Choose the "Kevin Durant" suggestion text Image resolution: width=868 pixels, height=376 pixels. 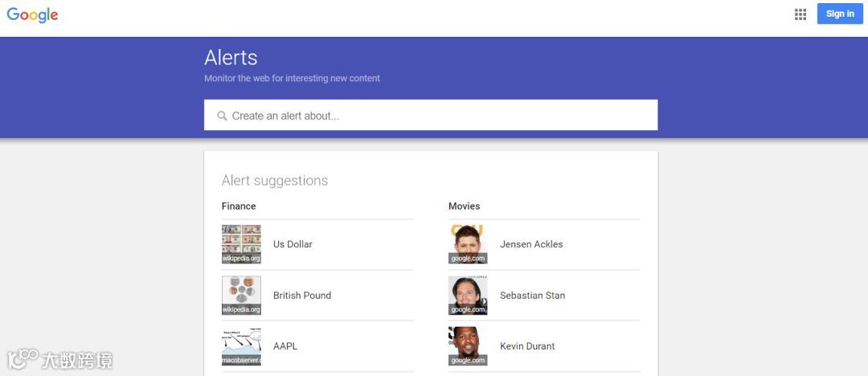tap(527, 346)
